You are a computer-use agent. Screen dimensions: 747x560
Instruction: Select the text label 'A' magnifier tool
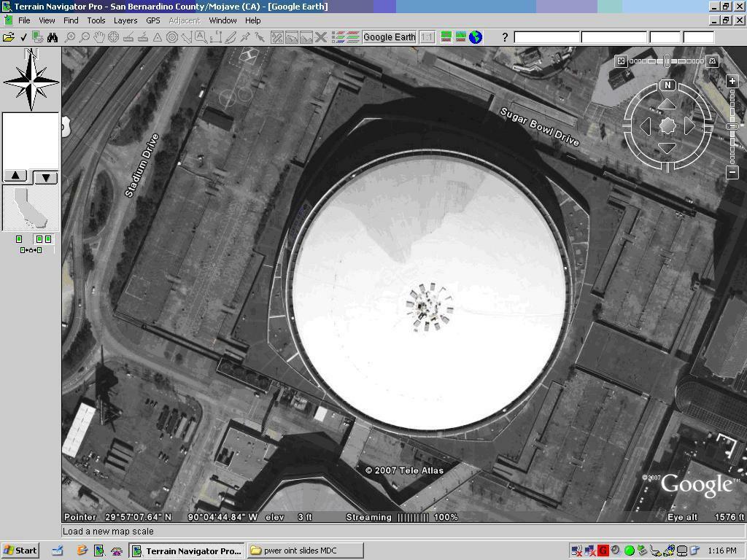click(201, 37)
